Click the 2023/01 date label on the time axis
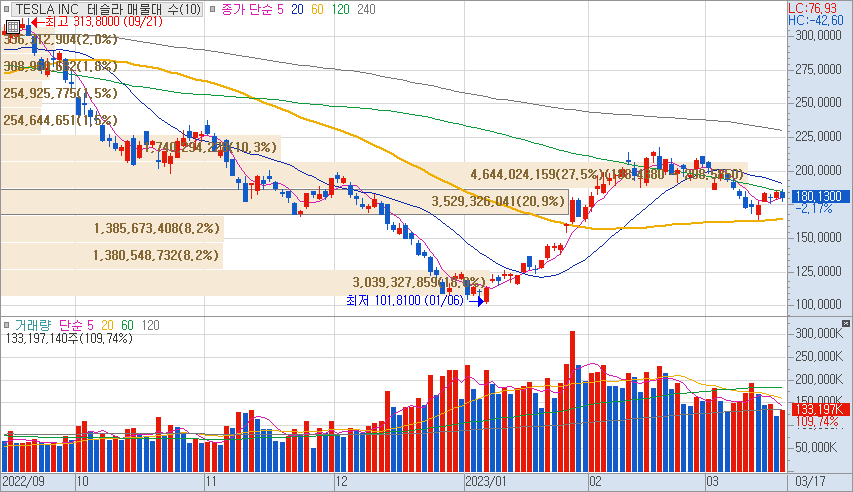 point(486,482)
